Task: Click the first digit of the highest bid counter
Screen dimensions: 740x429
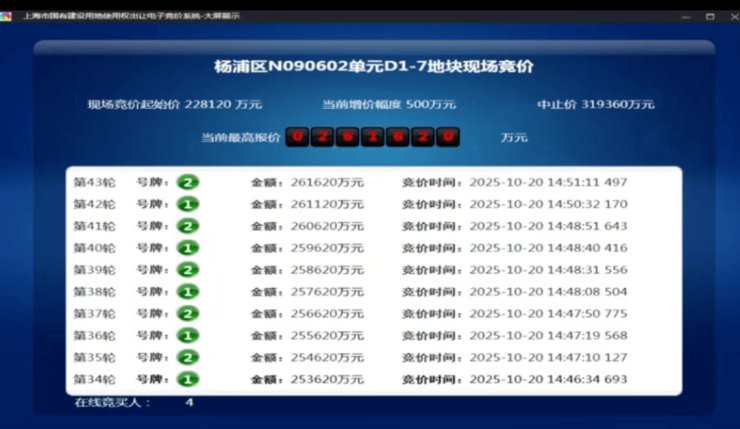Action: coord(297,137)
